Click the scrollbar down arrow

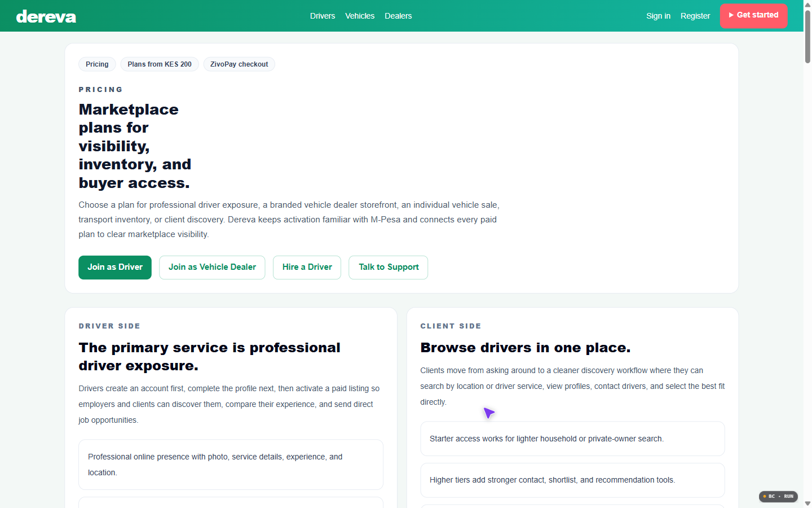coord(807,503)
